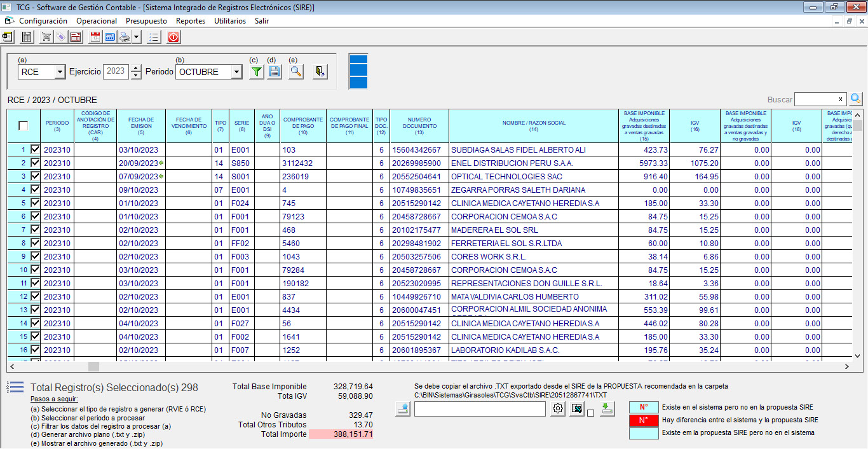
Task: Generate flat file with the diskette icon
Action: click(x=275, y=72)
